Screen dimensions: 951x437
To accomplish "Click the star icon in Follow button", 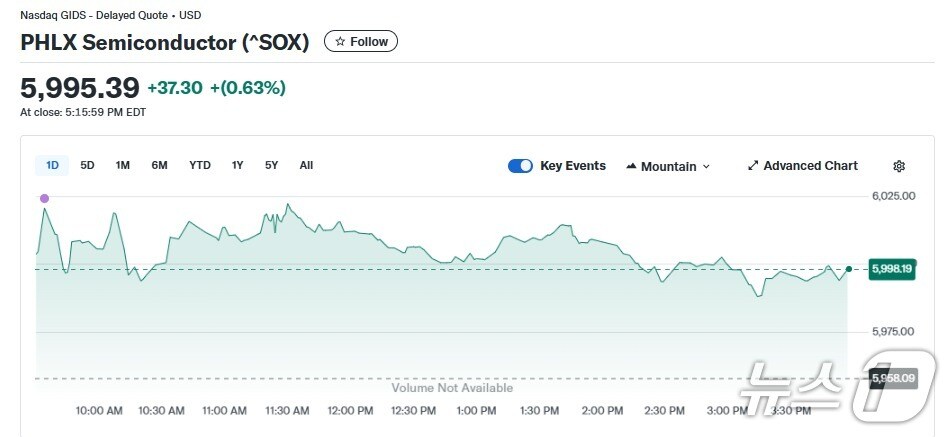I will (340, 42).
